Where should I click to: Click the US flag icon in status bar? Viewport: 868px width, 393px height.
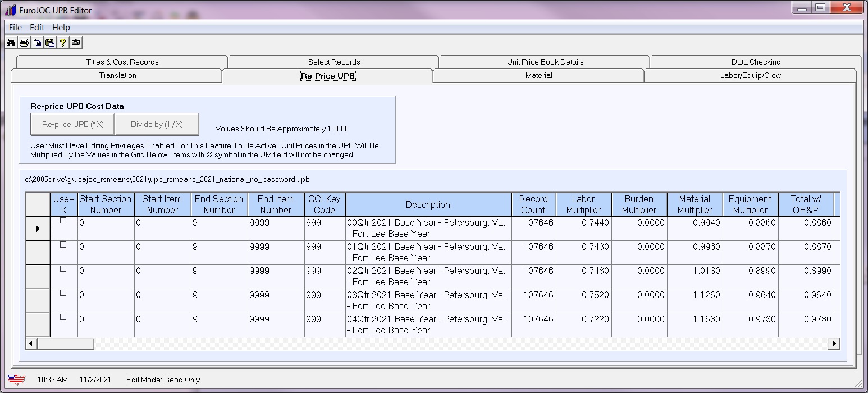tap(17, 380)
